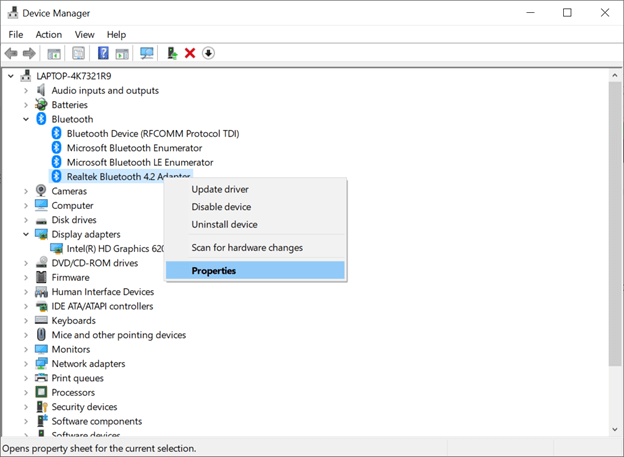Click the Print queues printer icon
Viewport: 624px width, 457px height.
pyautogui.click(x=41, y=378)
